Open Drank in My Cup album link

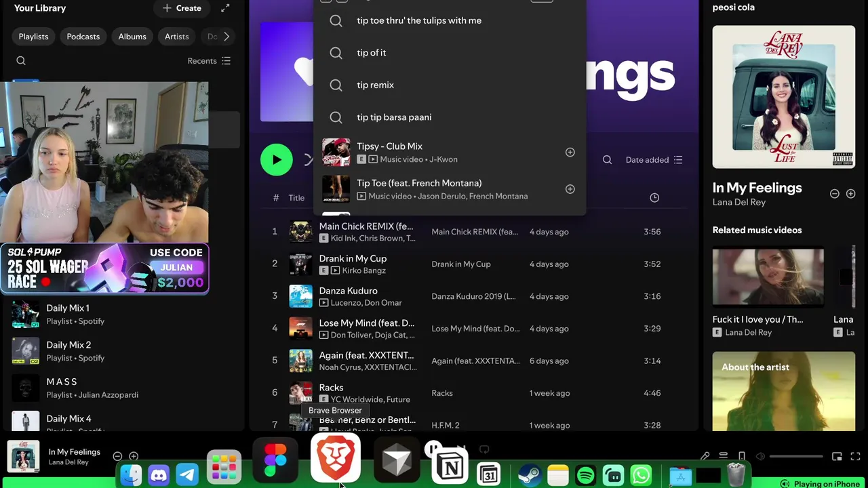[461, 264]
